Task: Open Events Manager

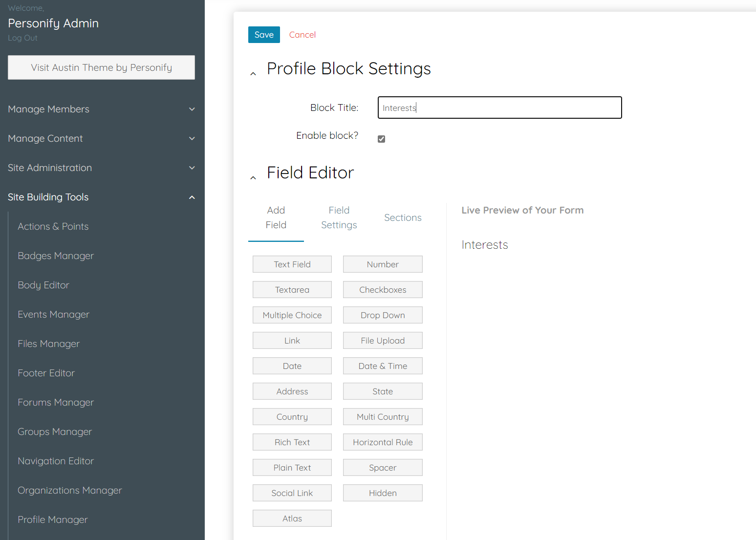Action: [54, 314]
